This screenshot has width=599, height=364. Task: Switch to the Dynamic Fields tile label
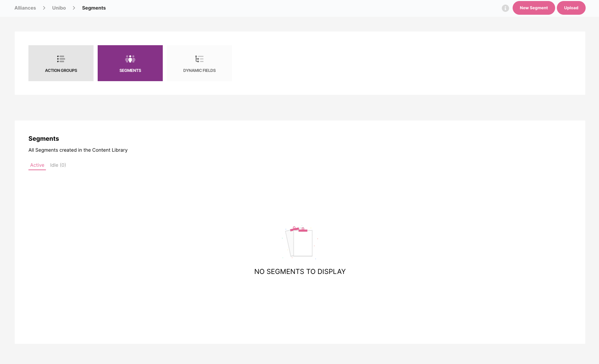coord(199,71)
